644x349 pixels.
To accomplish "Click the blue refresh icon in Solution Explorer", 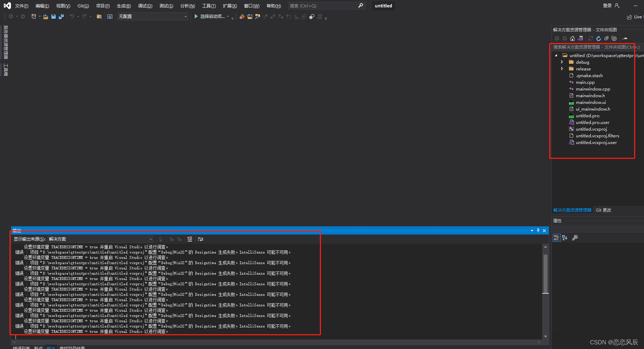I will tap(599, 38).
